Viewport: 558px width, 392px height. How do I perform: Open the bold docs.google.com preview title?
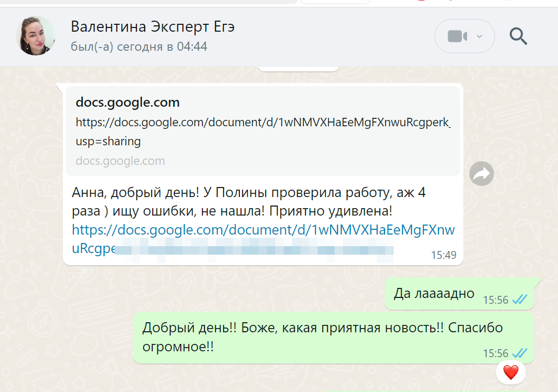(x=127, y=102)
